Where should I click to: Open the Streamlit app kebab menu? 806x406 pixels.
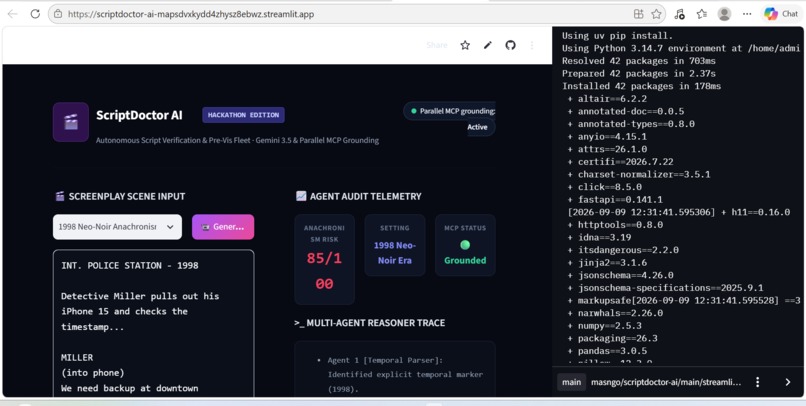pyautogui.click(x=532, y=45)
